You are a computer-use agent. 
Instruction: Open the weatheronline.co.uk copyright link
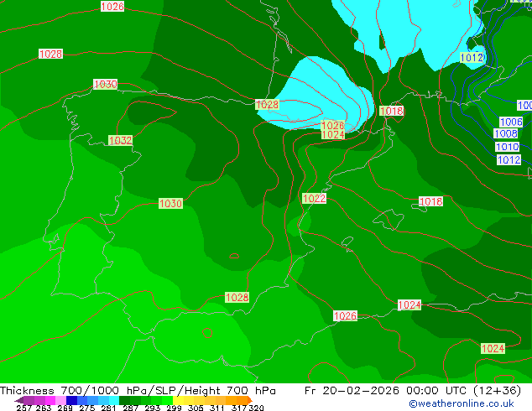tap(462, 403)
